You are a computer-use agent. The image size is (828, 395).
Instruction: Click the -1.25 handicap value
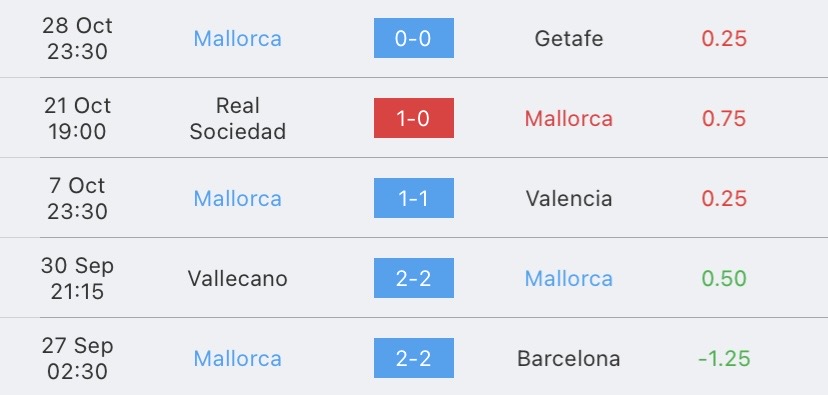(724, 359)
